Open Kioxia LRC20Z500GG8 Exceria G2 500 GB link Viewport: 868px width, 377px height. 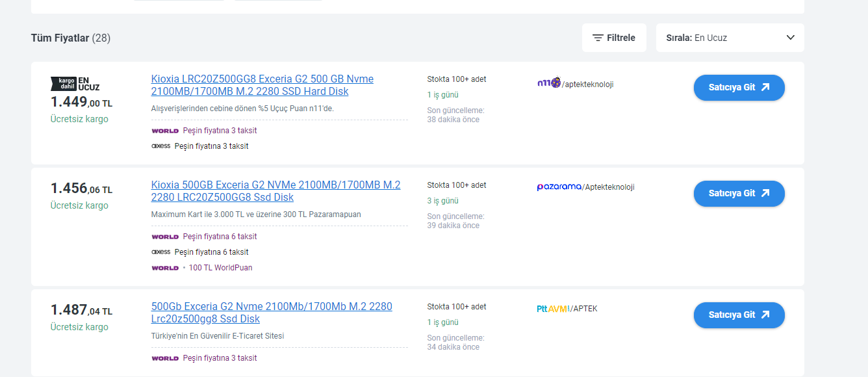[262, 85]
